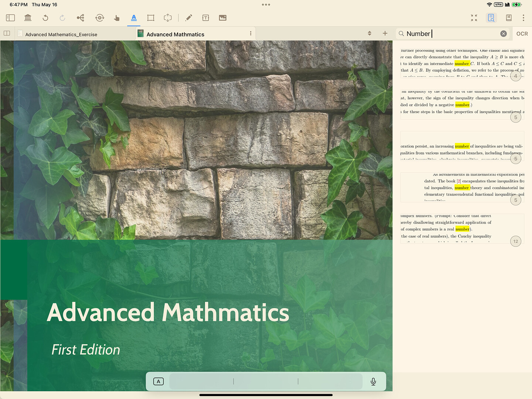Focus the Number search field
This screenshot has height=399, width=532.
click(x=453, y=34)
